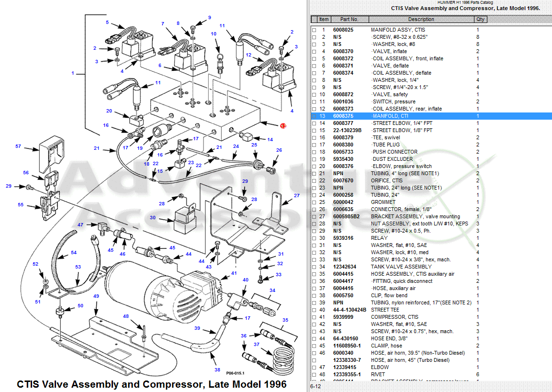
Task: Sort by the Item column header
Action: point(324,19)
